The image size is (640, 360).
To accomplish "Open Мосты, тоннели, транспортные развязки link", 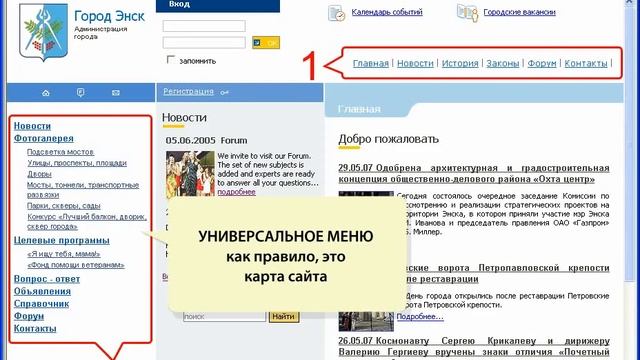I will 83,190.
